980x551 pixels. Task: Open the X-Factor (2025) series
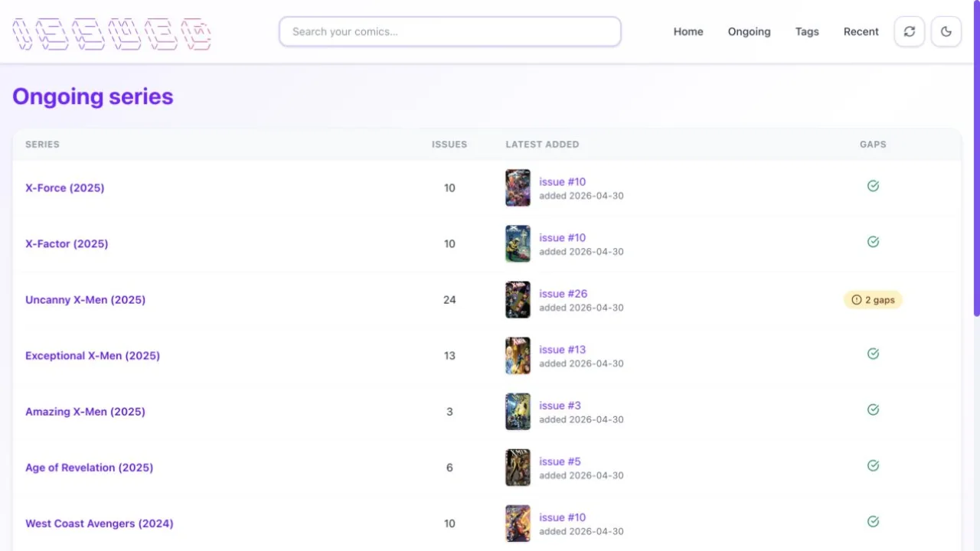pos(67,243)
